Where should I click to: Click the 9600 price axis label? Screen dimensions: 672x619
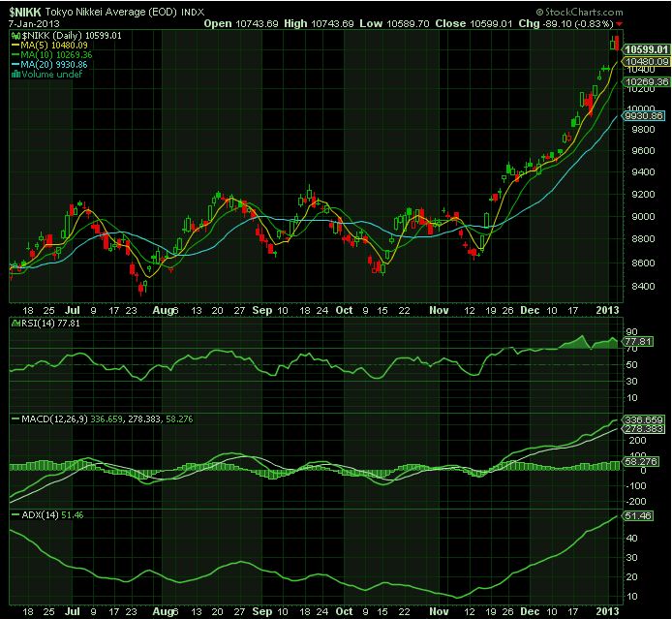643,151
